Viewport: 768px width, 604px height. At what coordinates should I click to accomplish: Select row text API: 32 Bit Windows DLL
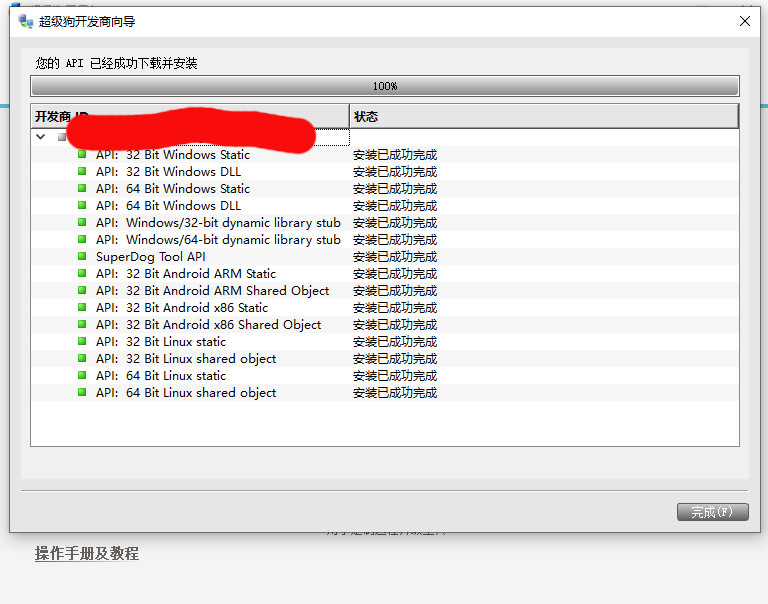point(168,172)
